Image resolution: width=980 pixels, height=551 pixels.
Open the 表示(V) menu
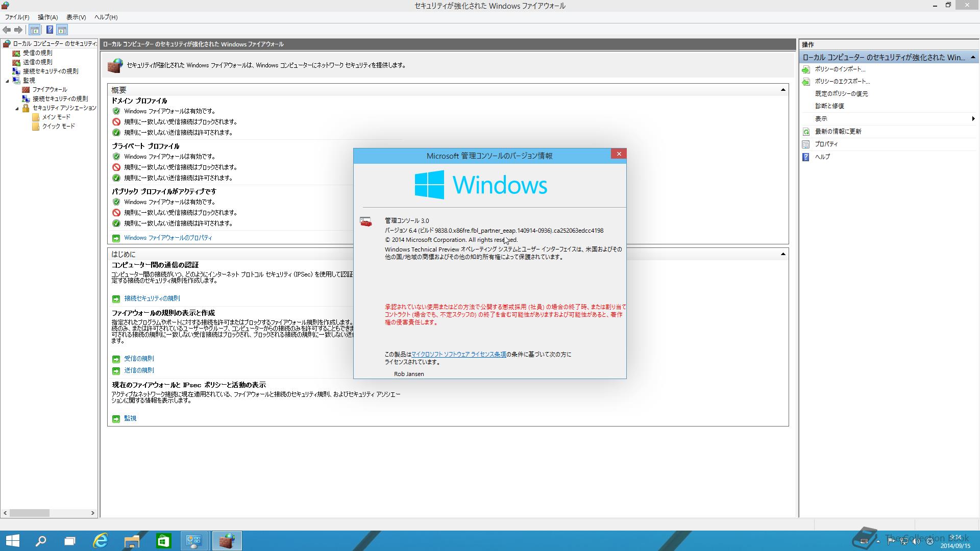(76, 17)
